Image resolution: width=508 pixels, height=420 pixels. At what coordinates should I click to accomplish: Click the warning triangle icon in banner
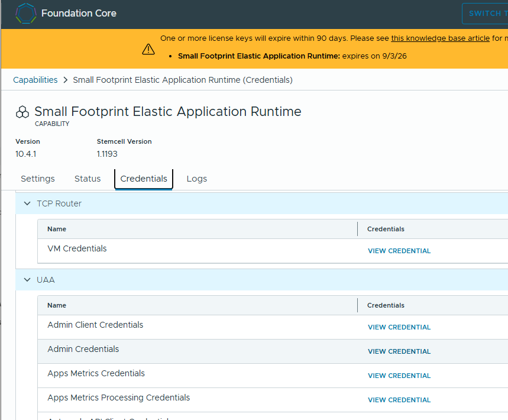pyautogui.click(x=148, y=49)
